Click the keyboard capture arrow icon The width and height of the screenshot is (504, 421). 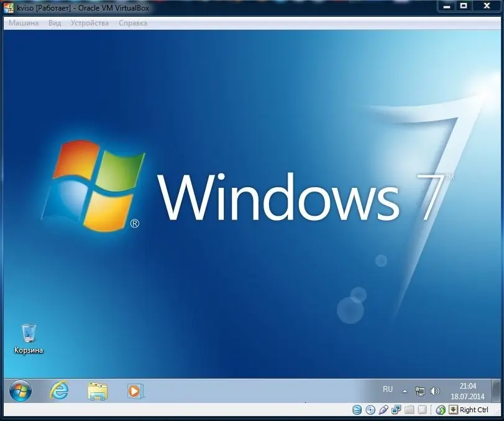tap(453, 410)
